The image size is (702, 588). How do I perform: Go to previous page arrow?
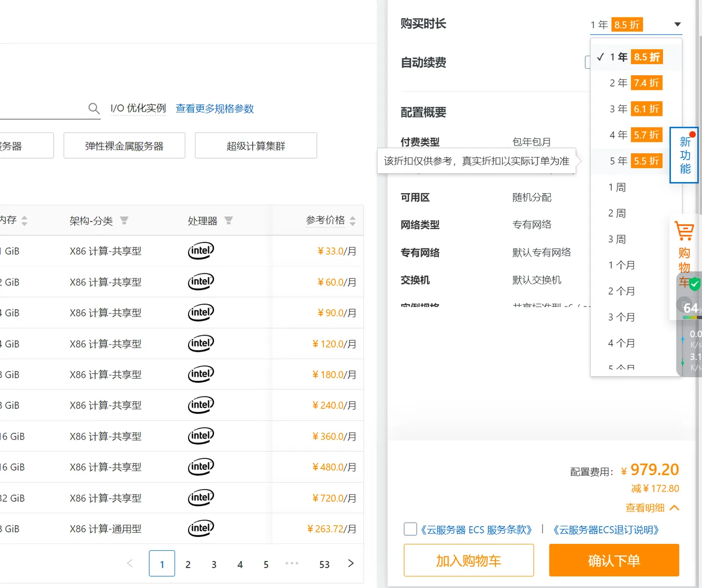pos(130,563)
